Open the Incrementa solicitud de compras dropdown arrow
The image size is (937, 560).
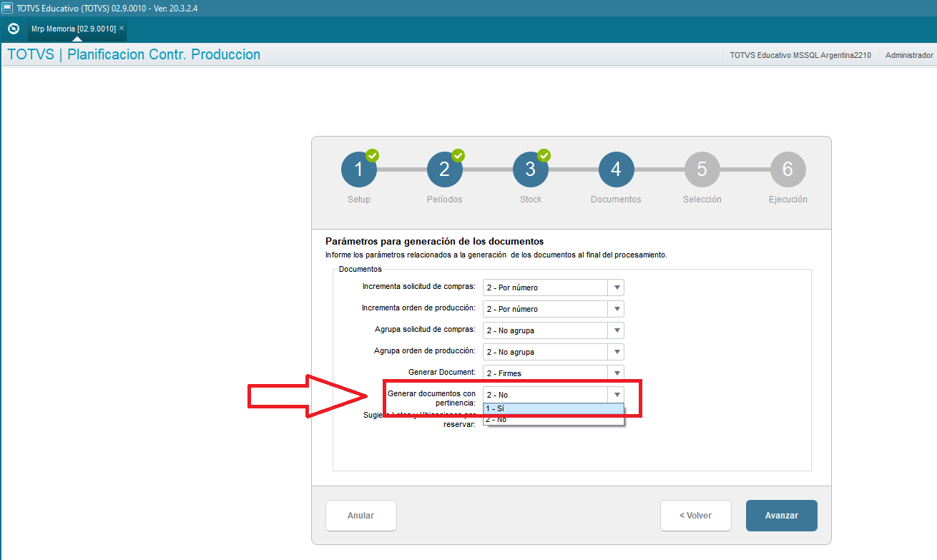616,288
